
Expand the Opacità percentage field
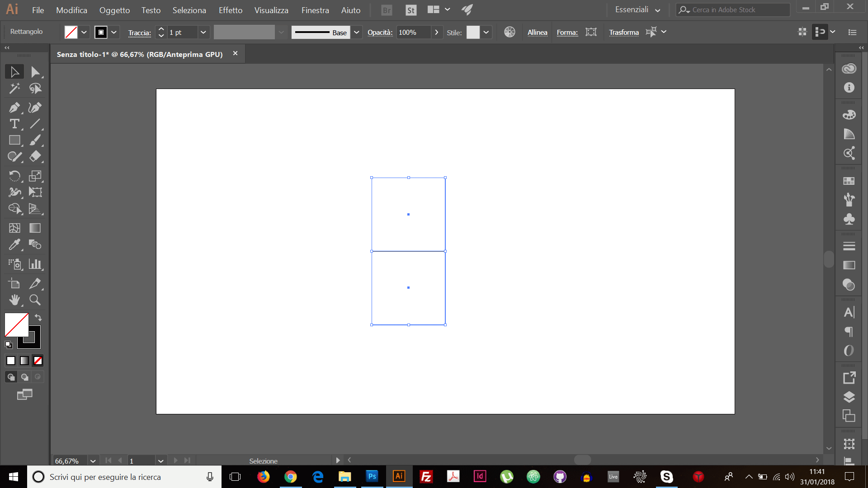pyautogui.click(x=436, y=32)
